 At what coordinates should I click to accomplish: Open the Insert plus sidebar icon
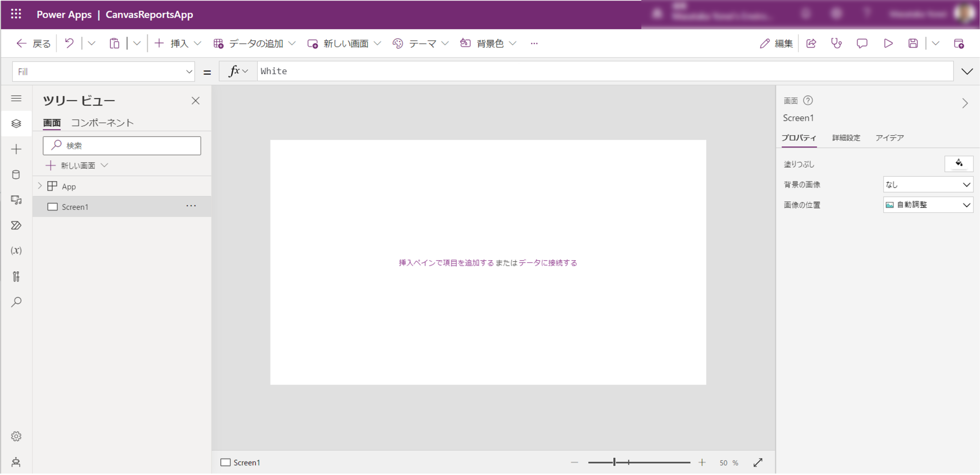[16, 149]
